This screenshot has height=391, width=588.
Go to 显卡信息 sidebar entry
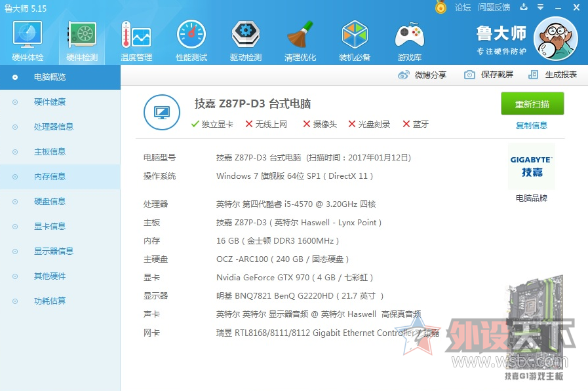point(50,226)
